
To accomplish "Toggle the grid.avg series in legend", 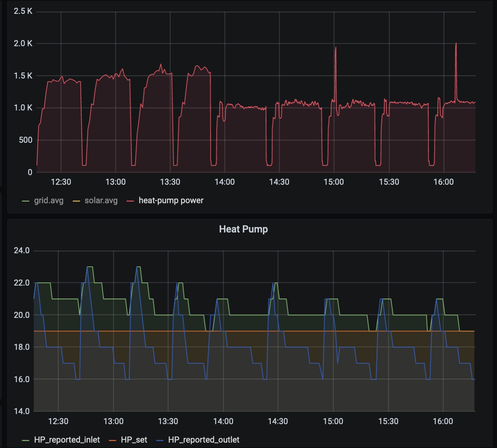I will point(48,201).
